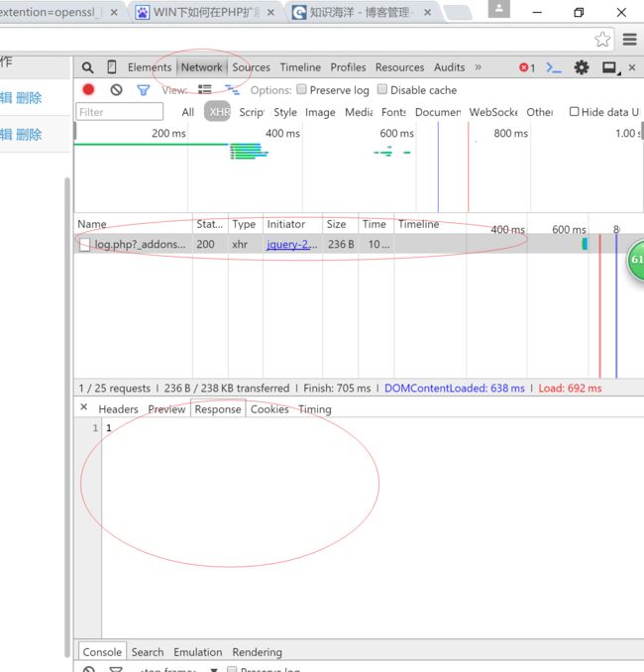The width and height of the screenshot is (644, 672).
Task: Show the request Timing tab
Action: (x=315, y=409)
